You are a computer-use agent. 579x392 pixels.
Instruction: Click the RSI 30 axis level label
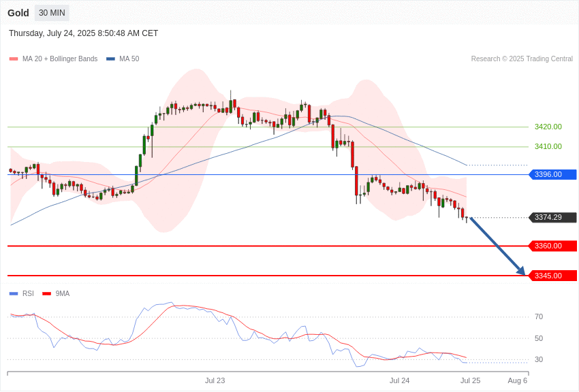539,359
